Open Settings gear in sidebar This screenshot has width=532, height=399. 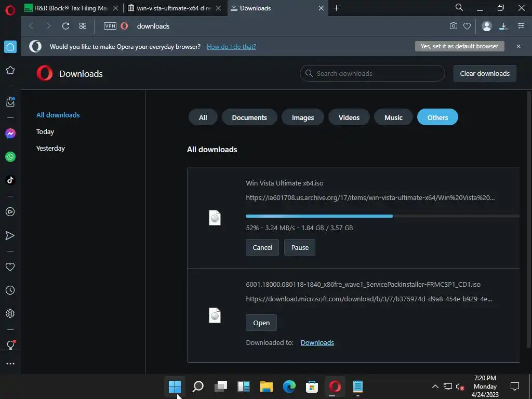(x=10, y=313)
